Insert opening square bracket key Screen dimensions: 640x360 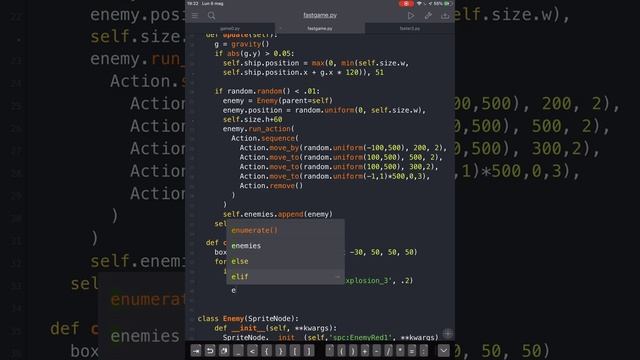pos(295,351)
